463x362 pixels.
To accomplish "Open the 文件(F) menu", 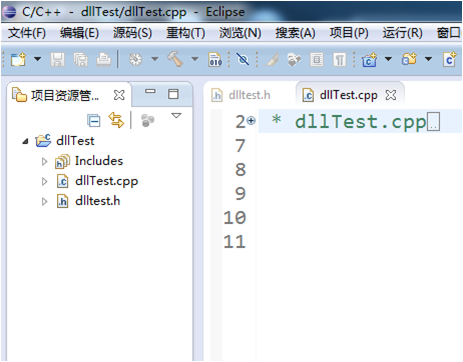I will 27,33.
